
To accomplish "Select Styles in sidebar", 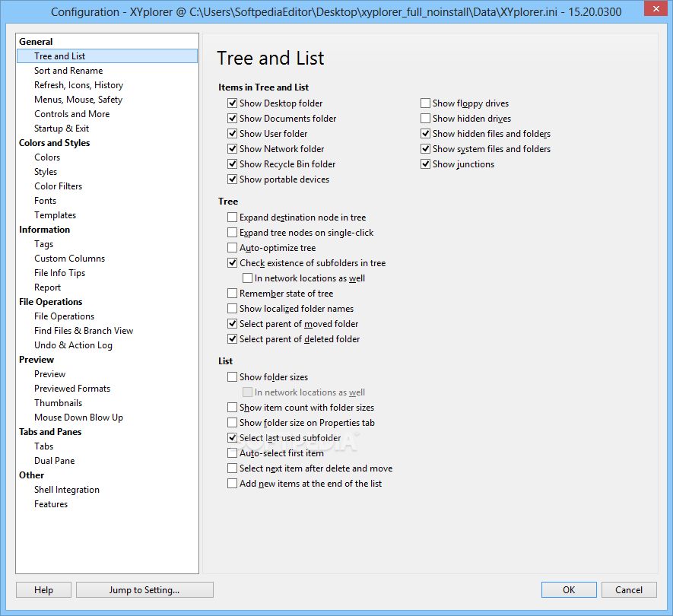I will coord(46,172).
